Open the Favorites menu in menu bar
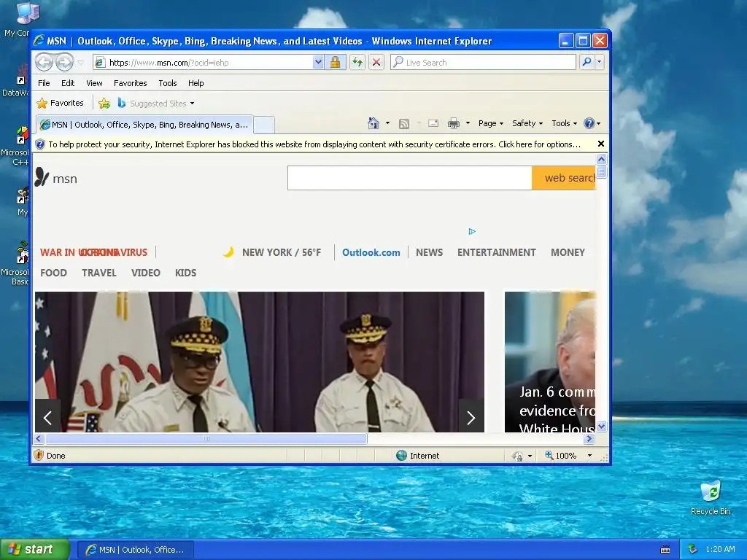The width and height of the screenshot is (747, 560). [130, 83]
